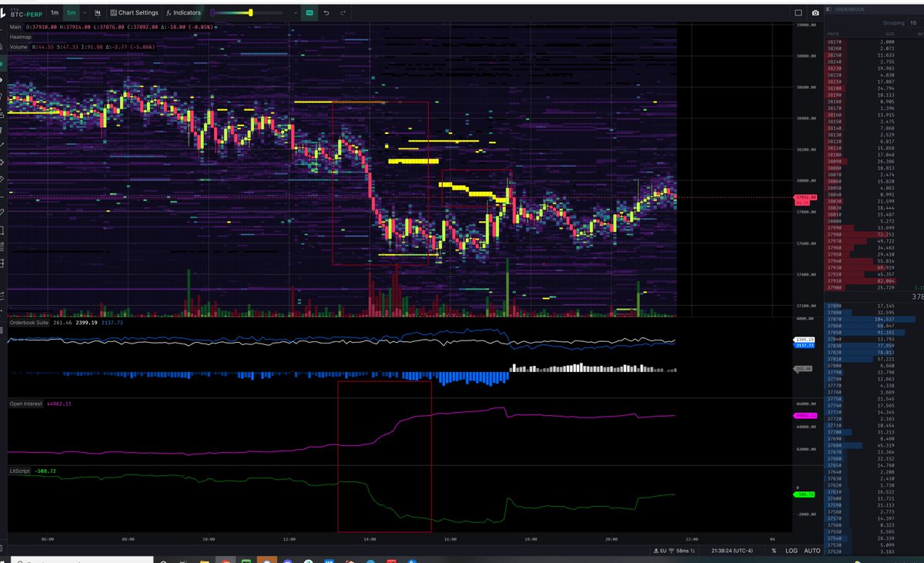Click the current price tag 37892.00 on axis
The image size is (924, 563).
[x=805, y=198]
